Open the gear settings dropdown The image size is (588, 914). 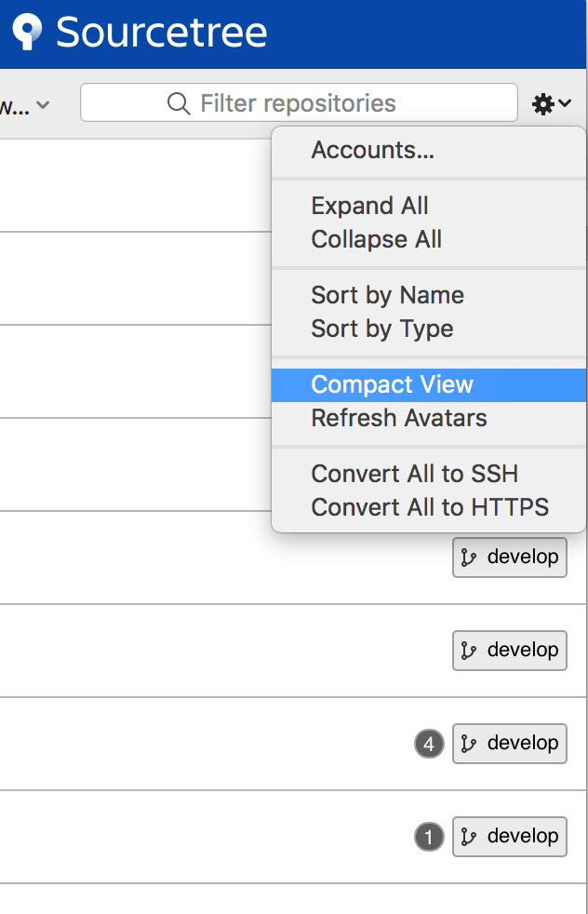551,104
